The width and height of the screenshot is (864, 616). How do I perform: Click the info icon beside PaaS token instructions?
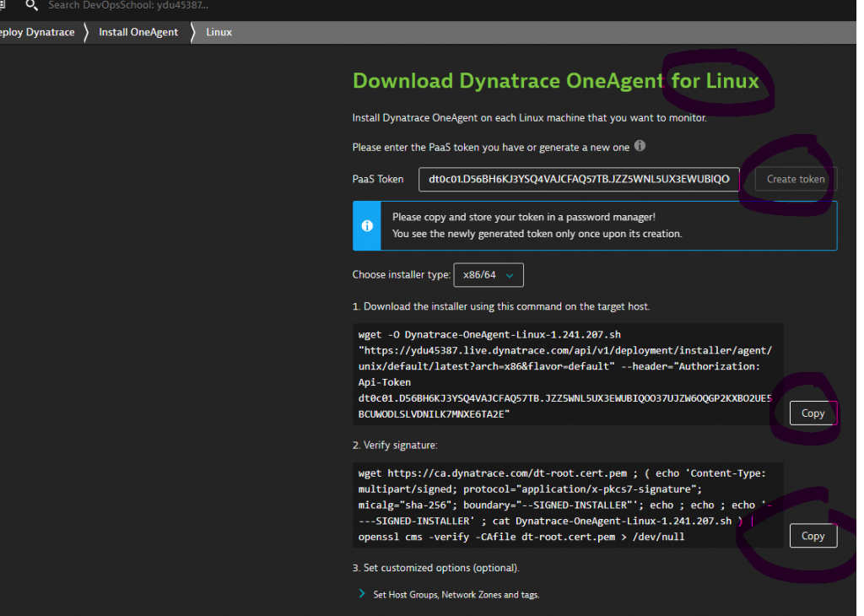pyautogui.click(x=640, y=146)
